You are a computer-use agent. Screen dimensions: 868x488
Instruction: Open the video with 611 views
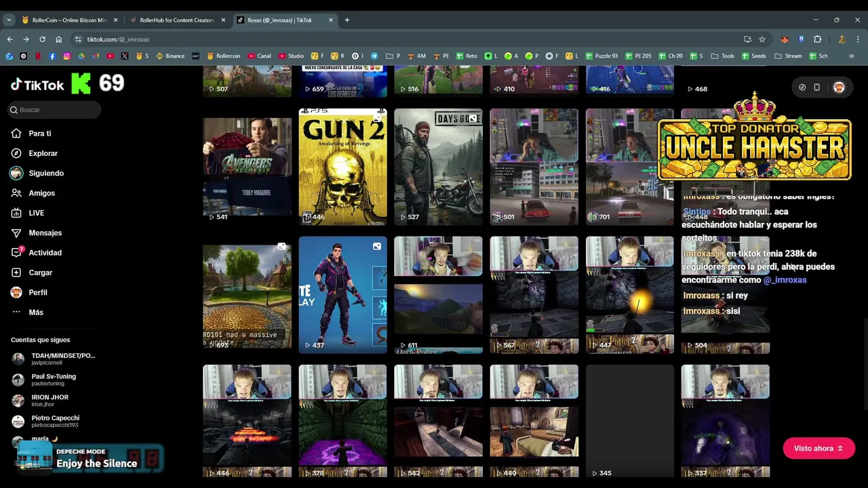[x=438, y=295]
